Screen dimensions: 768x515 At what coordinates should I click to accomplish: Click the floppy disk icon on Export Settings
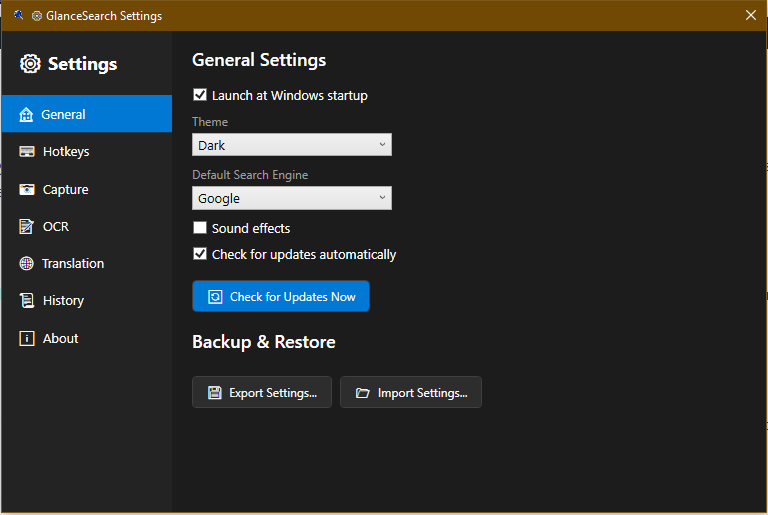(215, 392)
